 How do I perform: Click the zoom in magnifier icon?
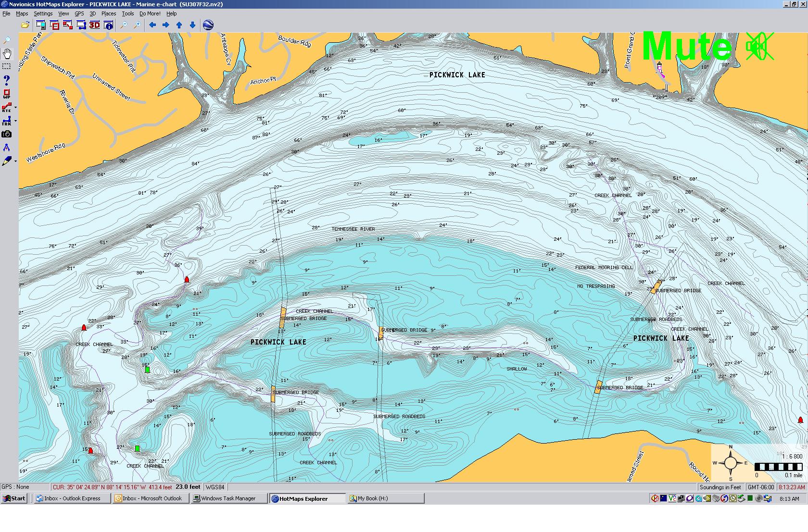[137, 25]
